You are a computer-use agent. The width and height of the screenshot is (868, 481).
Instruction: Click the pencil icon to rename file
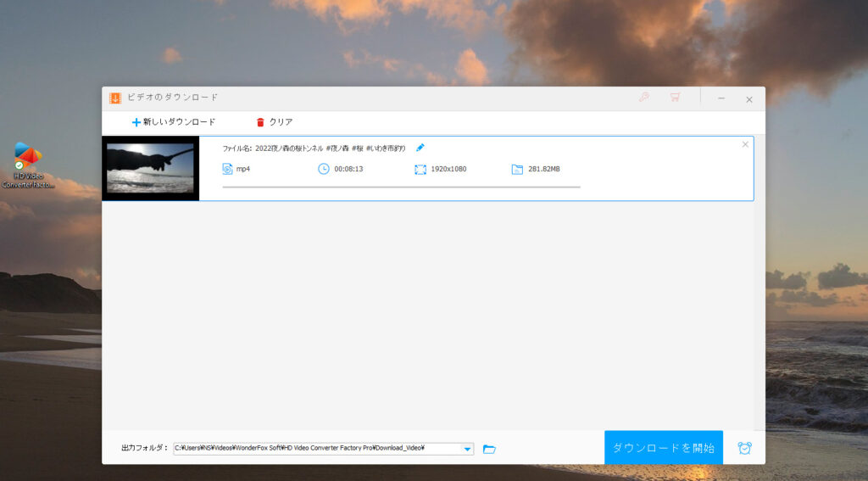click(x=420, y=148)
